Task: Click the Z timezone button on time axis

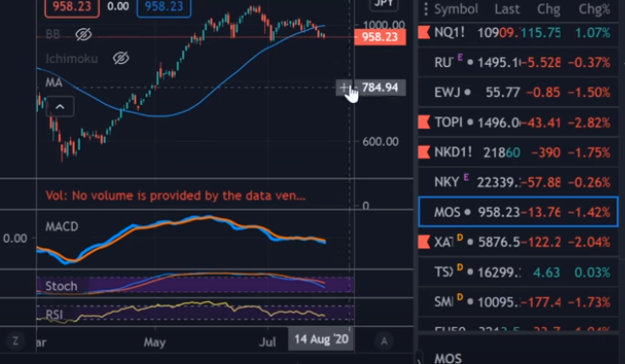Action: [16, 341]
